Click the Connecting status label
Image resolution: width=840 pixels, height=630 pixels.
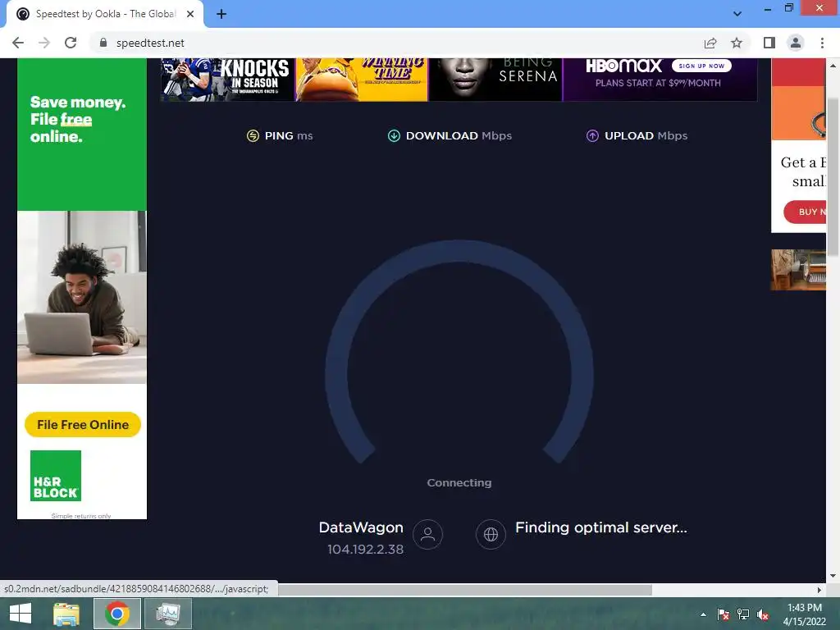459,482
